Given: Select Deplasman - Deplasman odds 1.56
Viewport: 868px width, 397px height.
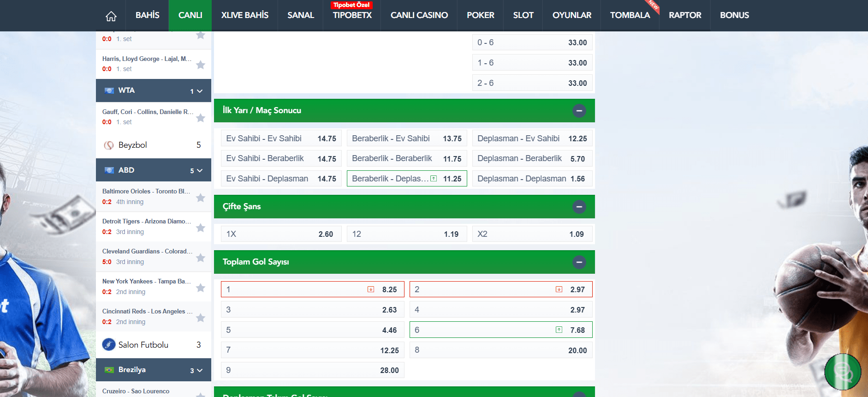Looking at the screenshot, I should pos(532,179).
